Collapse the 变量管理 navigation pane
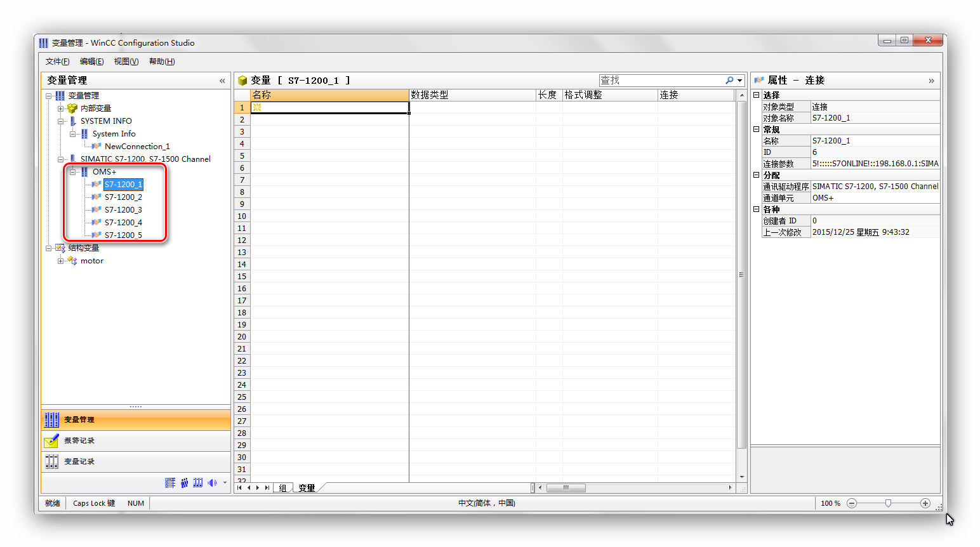980x547 pixels. click(x=222, y=81)
